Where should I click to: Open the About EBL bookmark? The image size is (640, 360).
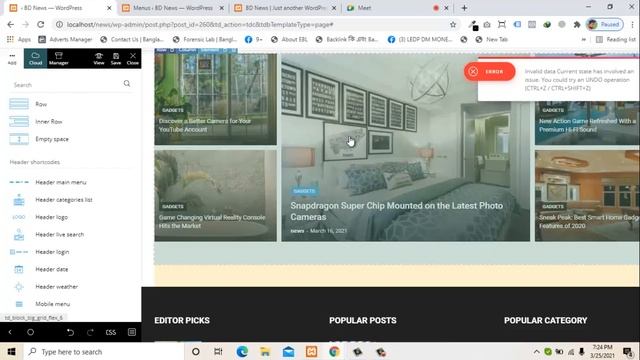tap(289, 40)
